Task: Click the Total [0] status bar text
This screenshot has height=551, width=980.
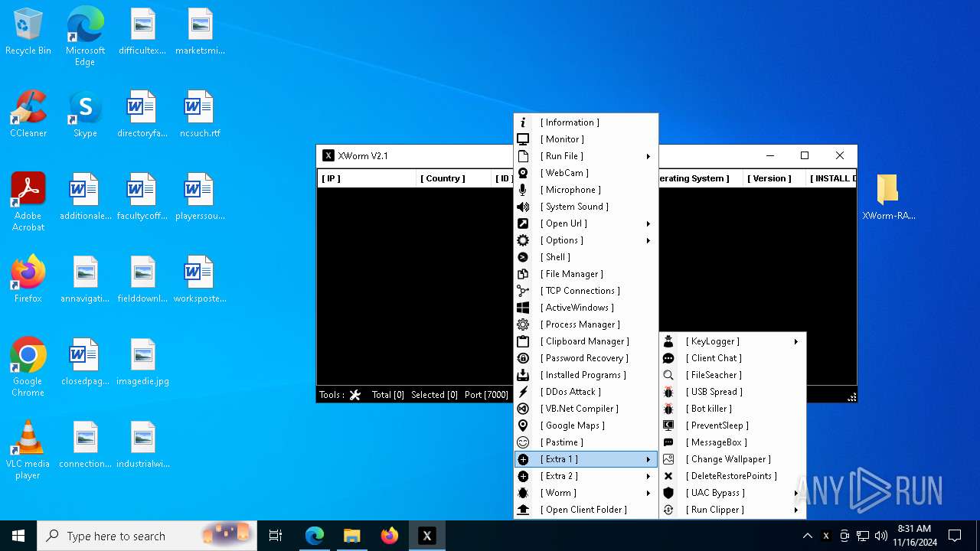Action: click(387, 395)
